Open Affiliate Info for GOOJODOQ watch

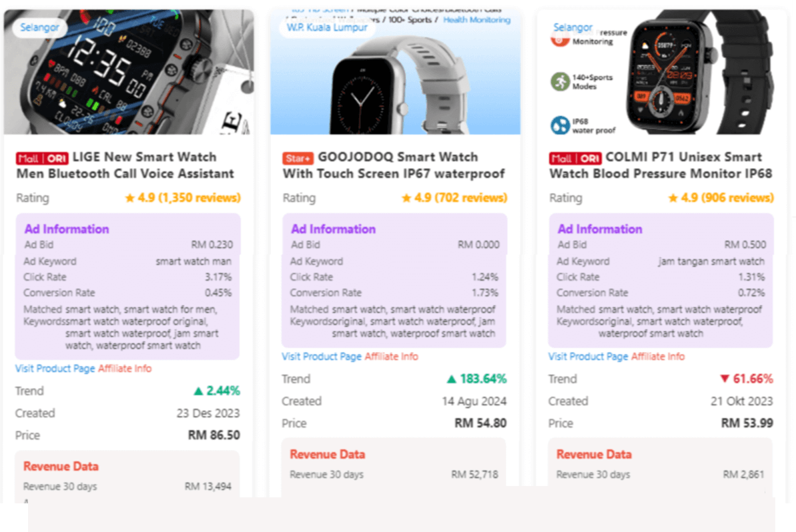(x=391, y=357)
